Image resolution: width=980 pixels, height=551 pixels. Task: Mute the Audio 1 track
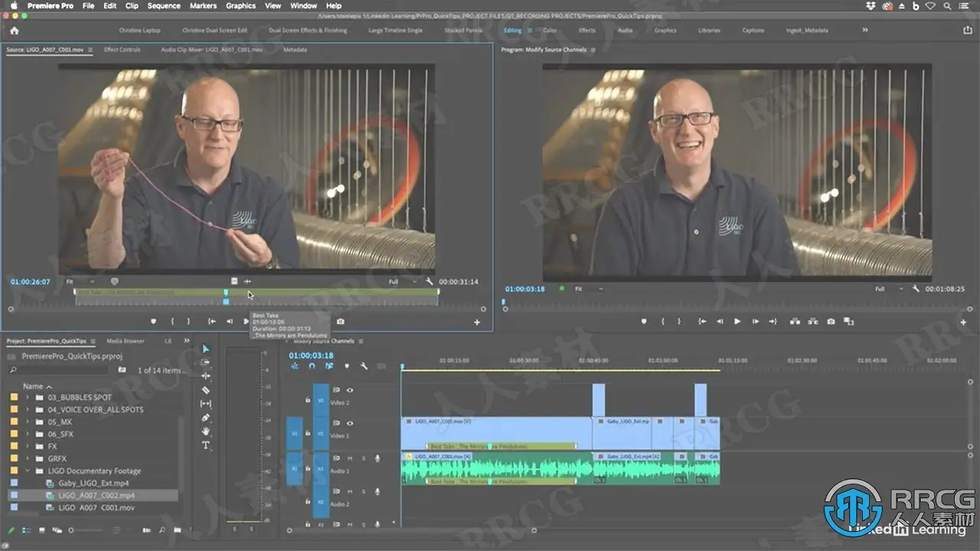point(350,458)
